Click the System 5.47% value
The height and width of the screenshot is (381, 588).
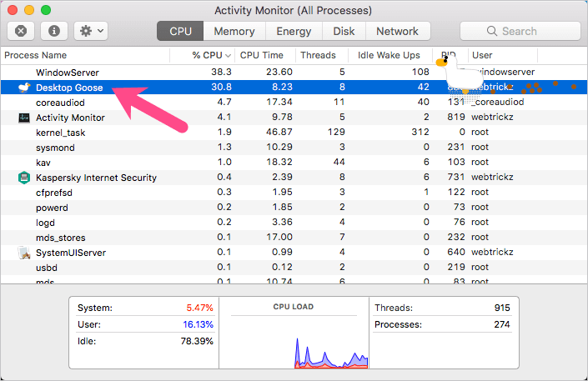(200, 308)
